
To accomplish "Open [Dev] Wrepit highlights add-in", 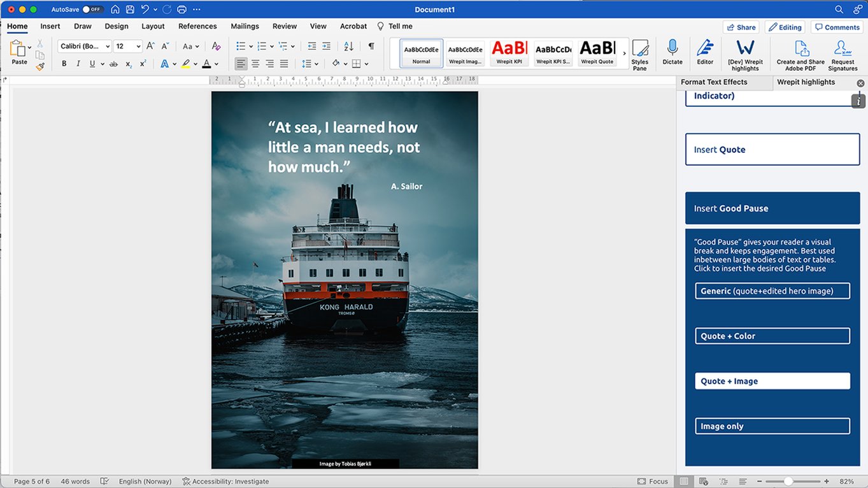I will 745,55.
